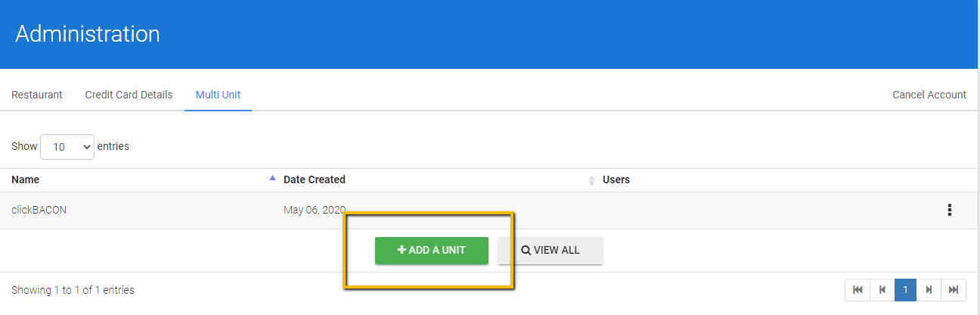
Task: Go to previous page of entries
Action: pos(882,290)
